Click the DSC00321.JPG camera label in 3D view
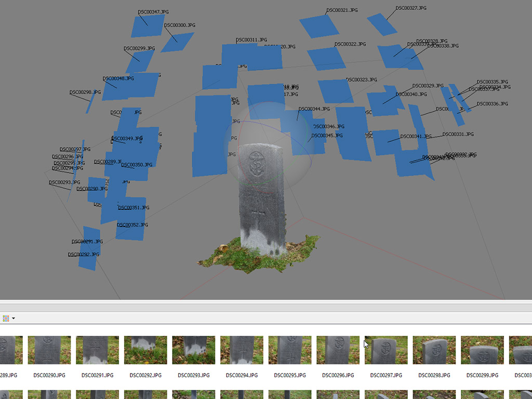The image size is (532, 399). (x=342, y=10)
